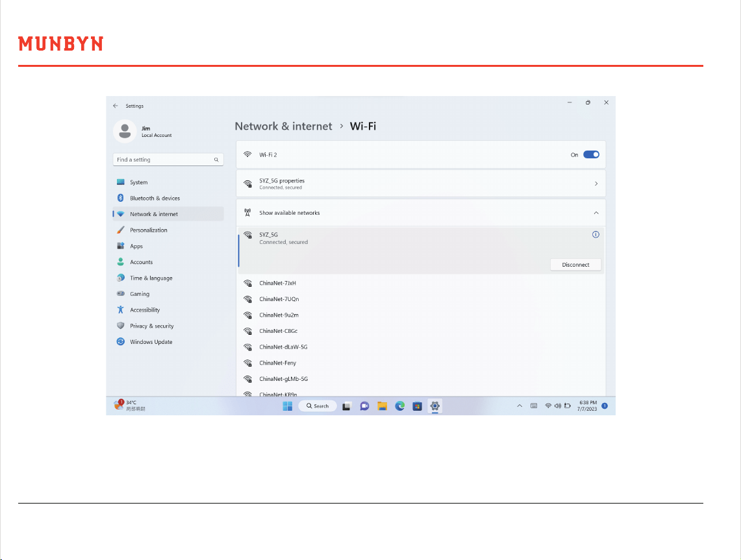Focus the Find a setting search box
741x560 pixels.
pos(168,160)
